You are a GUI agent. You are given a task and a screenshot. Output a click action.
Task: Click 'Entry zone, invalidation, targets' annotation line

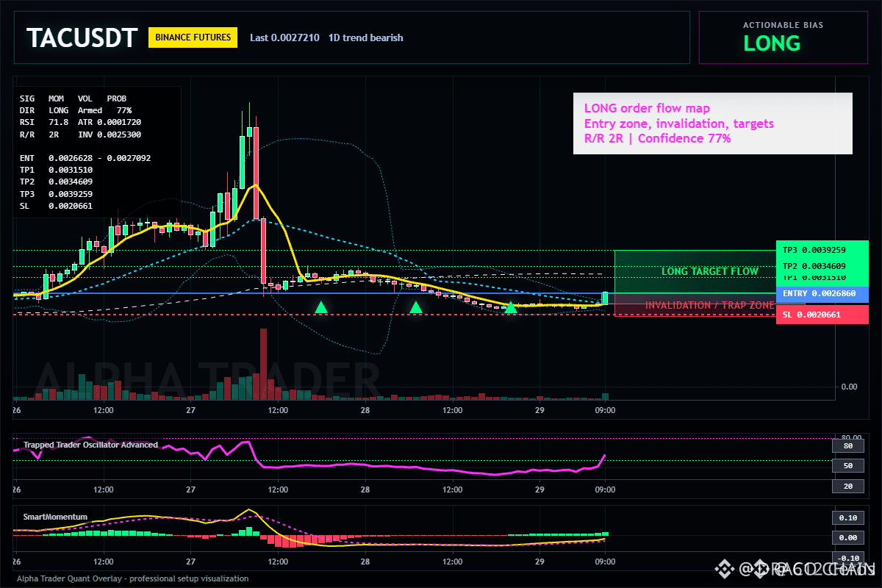679,123
